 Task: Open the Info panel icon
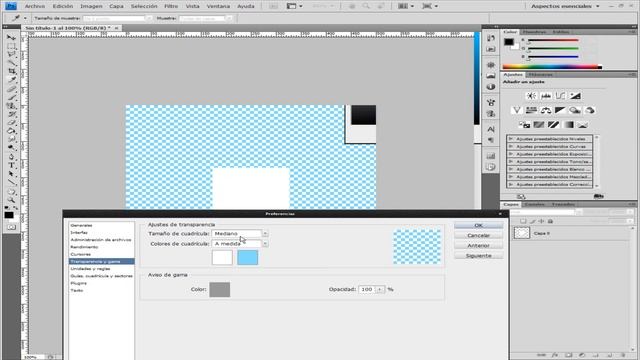(x=491, y=87)
